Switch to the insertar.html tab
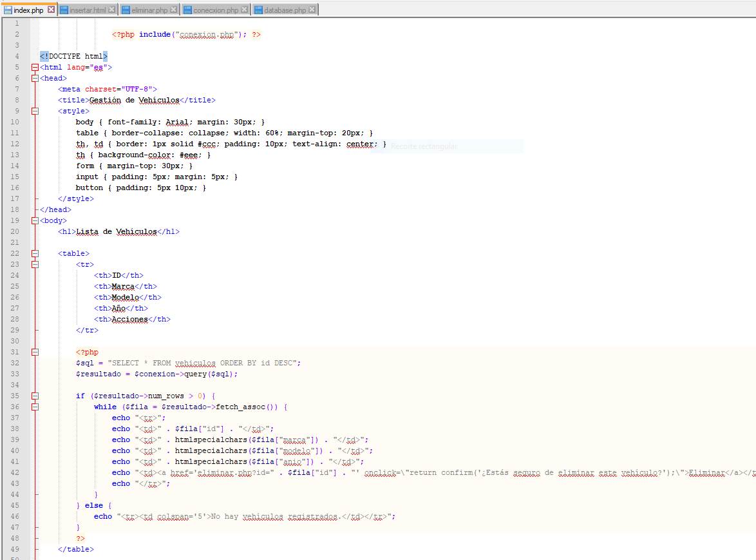This screenshot has height=560, width=756. 87,10
